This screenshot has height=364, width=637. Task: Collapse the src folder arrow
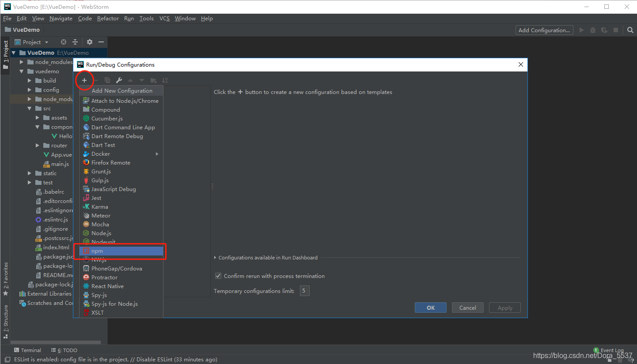tap(30, 109)
